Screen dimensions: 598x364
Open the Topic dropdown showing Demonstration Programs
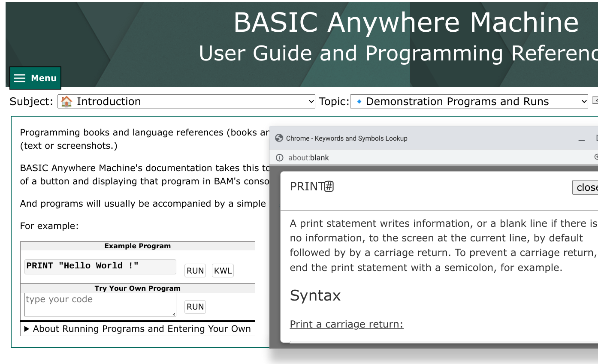(x=469, y=102)
